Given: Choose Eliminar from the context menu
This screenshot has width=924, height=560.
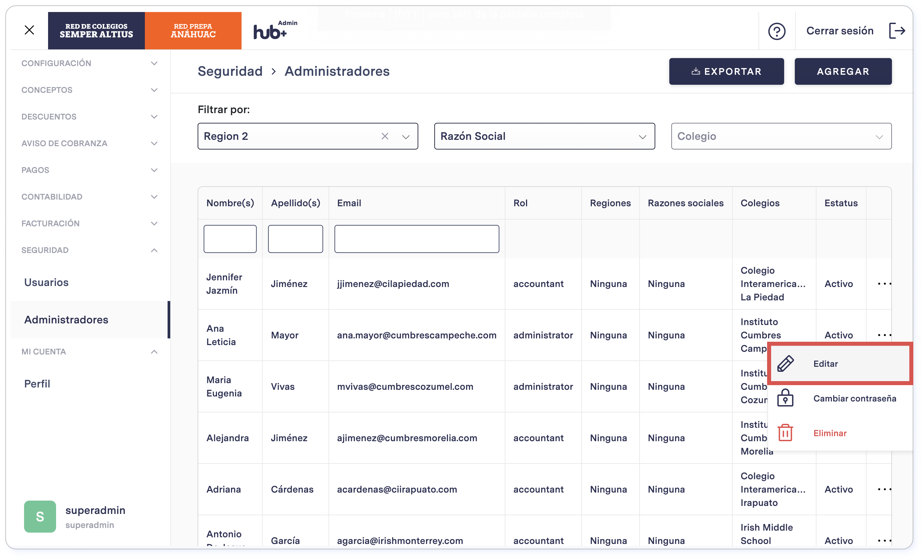Looking at the screenshot, I should pos(840,433).
